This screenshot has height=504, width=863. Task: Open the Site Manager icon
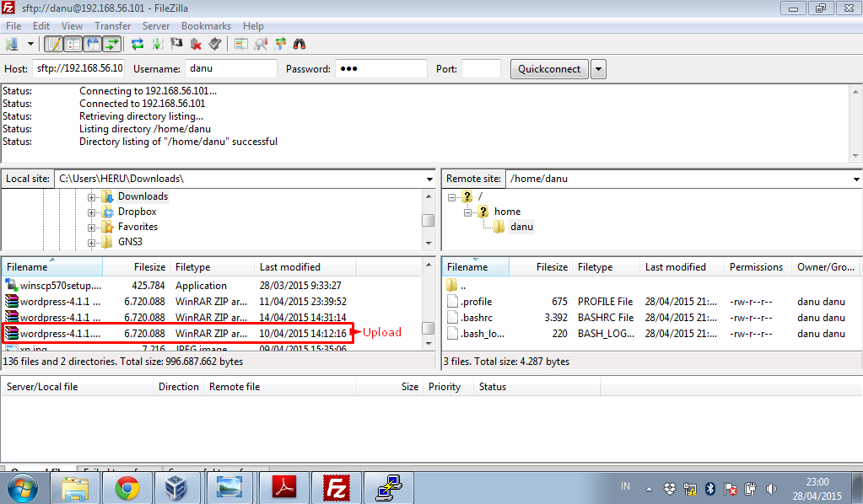[x=12, y=44]
